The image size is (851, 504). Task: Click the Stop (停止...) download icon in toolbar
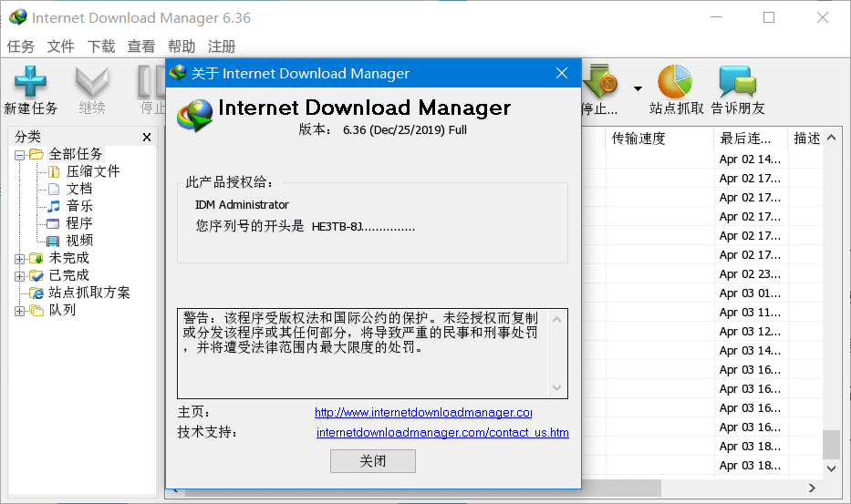click(x=601, y=82)
